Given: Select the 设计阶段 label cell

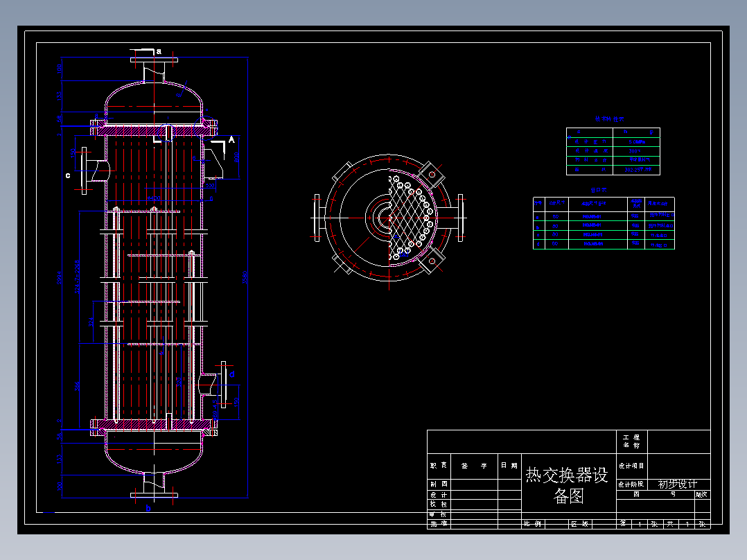Looking at the screenshot, I should (631, 484).
